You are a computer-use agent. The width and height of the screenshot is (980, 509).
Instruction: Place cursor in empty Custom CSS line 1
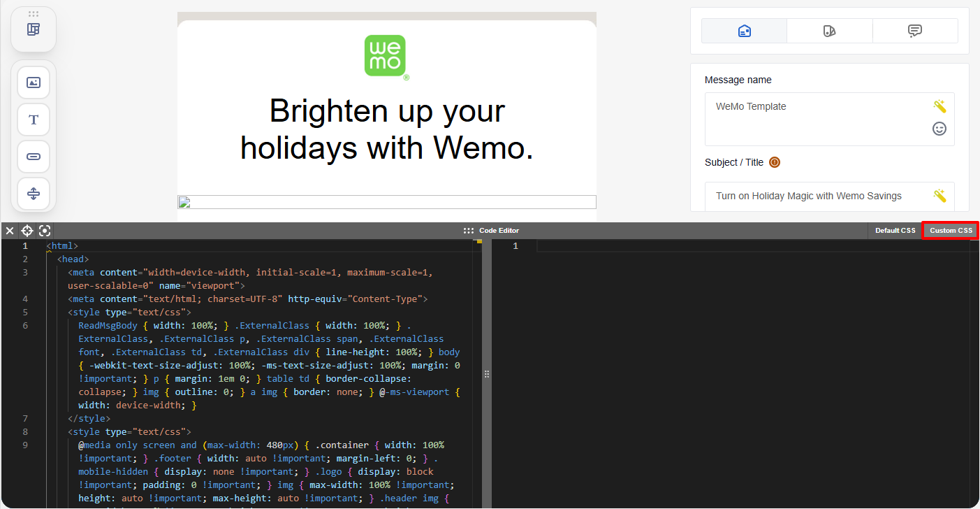coord(753,246)
